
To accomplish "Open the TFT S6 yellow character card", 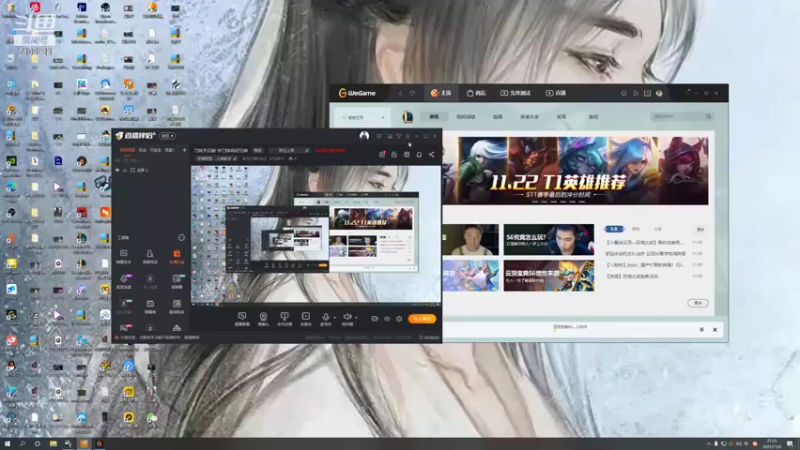I will pos(548,276).
